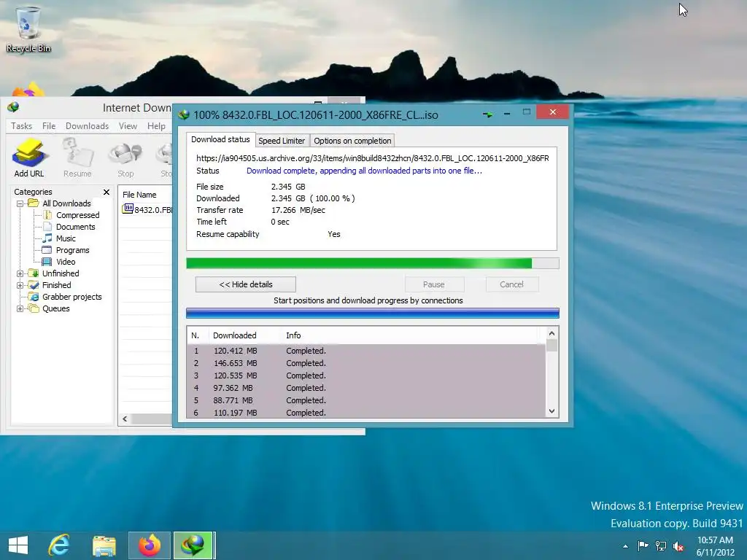Select the Video category icon
This screenshot has width=747, height=560.
coord(47,262)
